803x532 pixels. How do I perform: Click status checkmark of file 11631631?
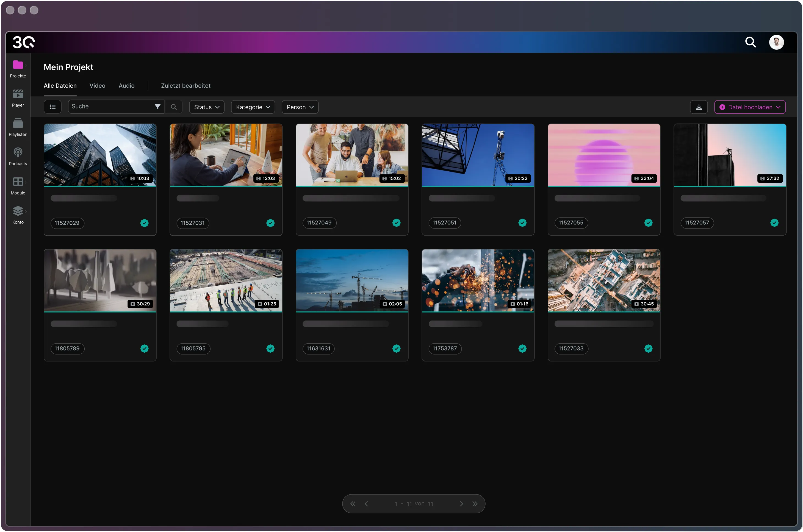tap(396, 349)
